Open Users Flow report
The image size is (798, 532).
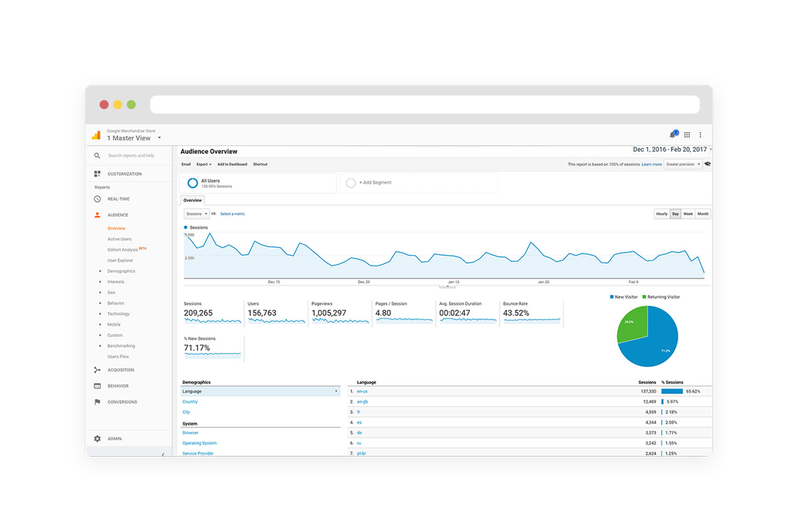point(118,357)
